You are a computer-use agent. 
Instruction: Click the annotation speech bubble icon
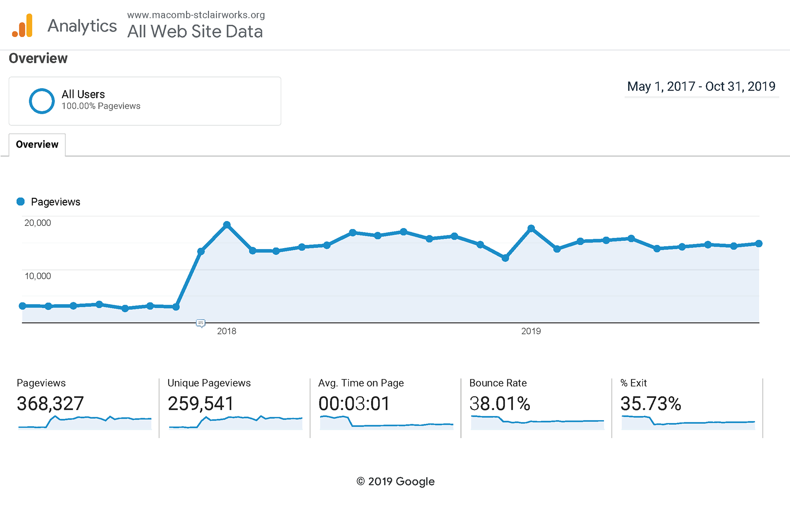(200, 323)
